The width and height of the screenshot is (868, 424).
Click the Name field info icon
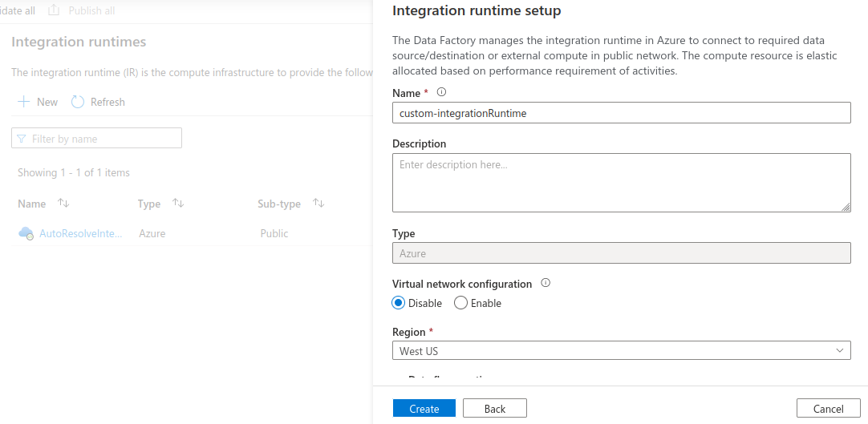click(x=441, y=92)
